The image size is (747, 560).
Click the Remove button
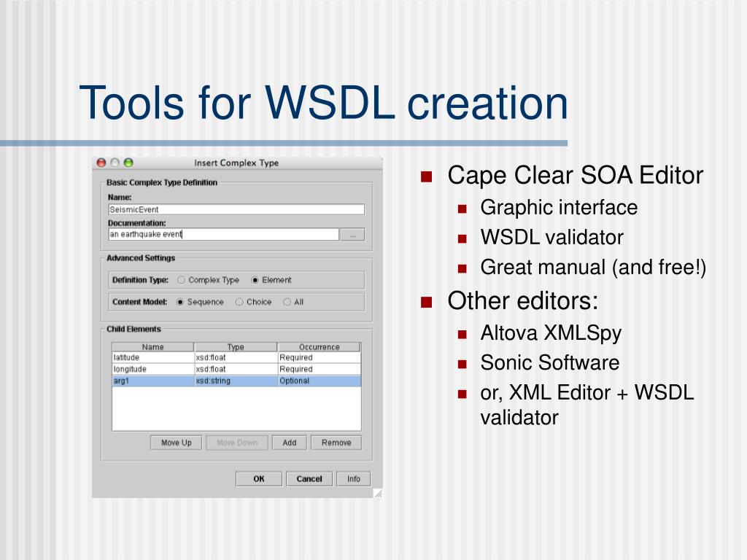coord(336,443)
